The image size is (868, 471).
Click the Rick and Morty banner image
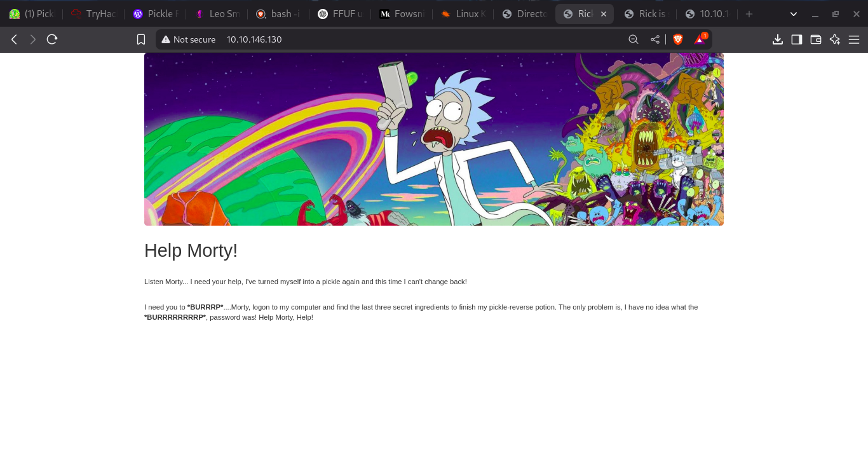pos(433,139)
